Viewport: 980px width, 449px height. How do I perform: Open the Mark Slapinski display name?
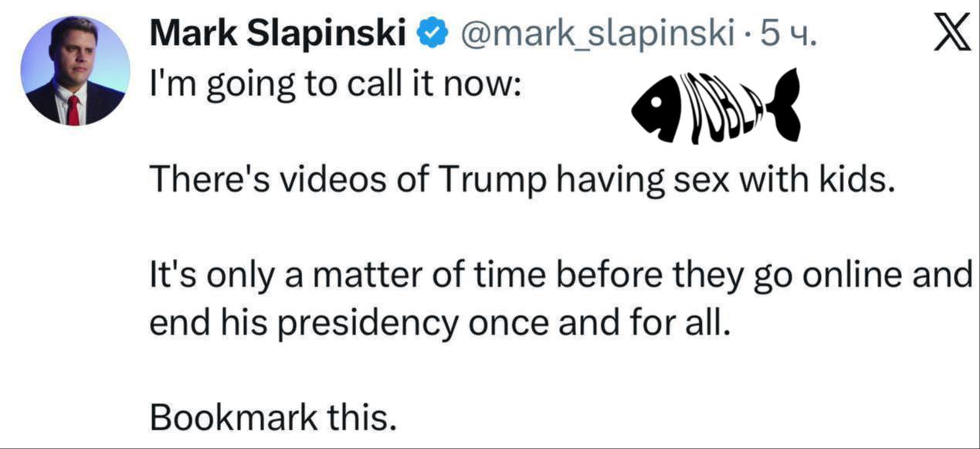point(280,32)
